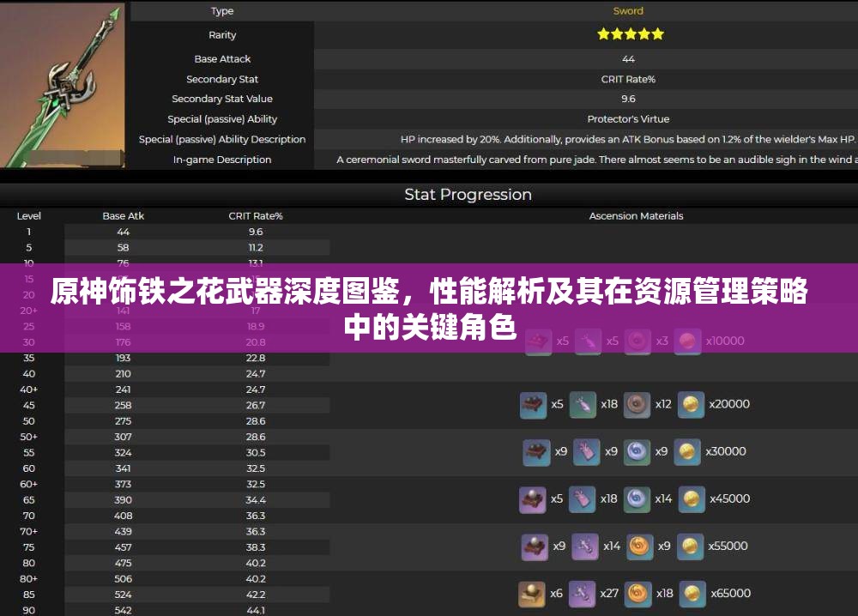Click the material icon beside x14 in the x55000 row
858x616 pixels.
click(585, 547)
